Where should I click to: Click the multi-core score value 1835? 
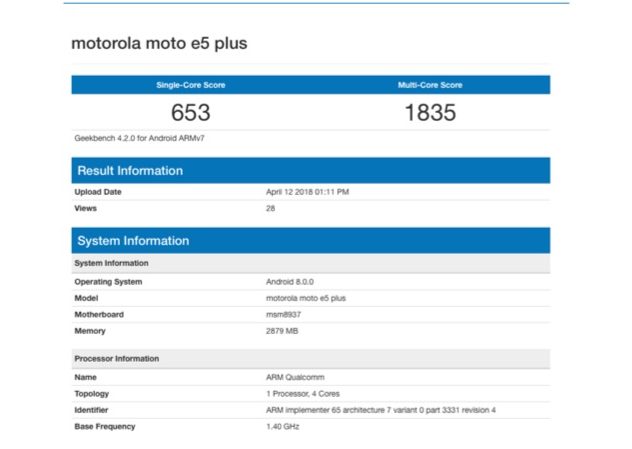430,112
